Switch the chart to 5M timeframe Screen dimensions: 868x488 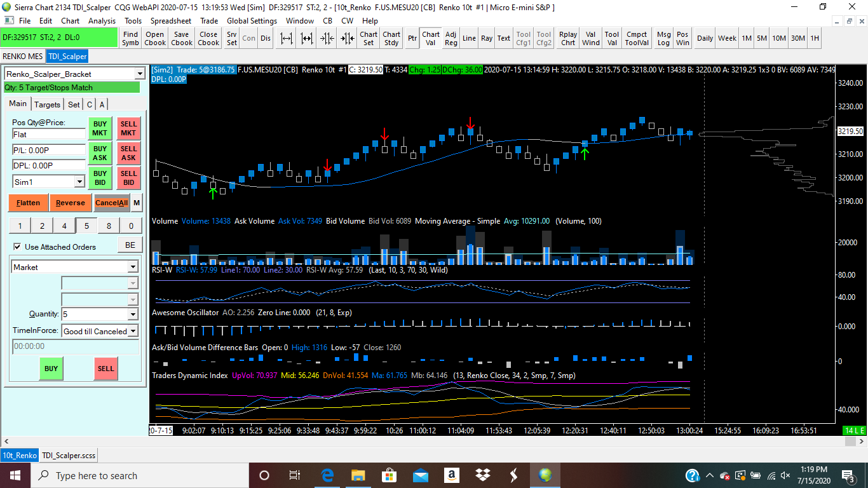click(x=762, y=38)
